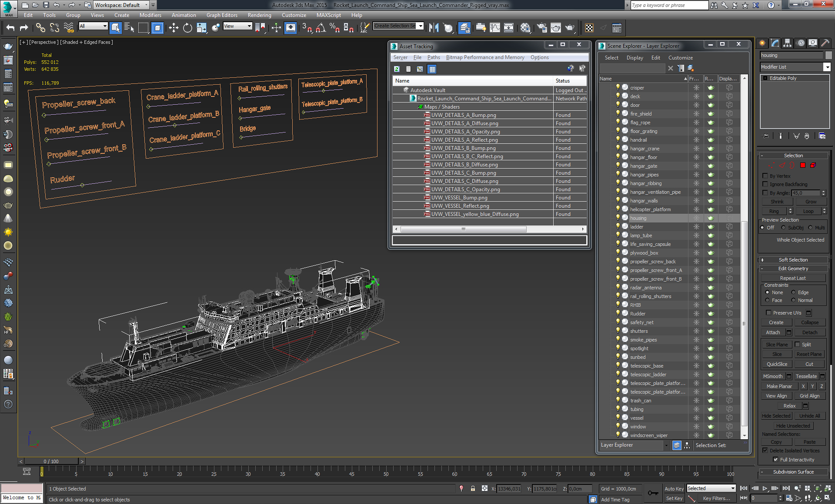
Task: Open the Hierarchy panel tab icon
Action: 787,43
